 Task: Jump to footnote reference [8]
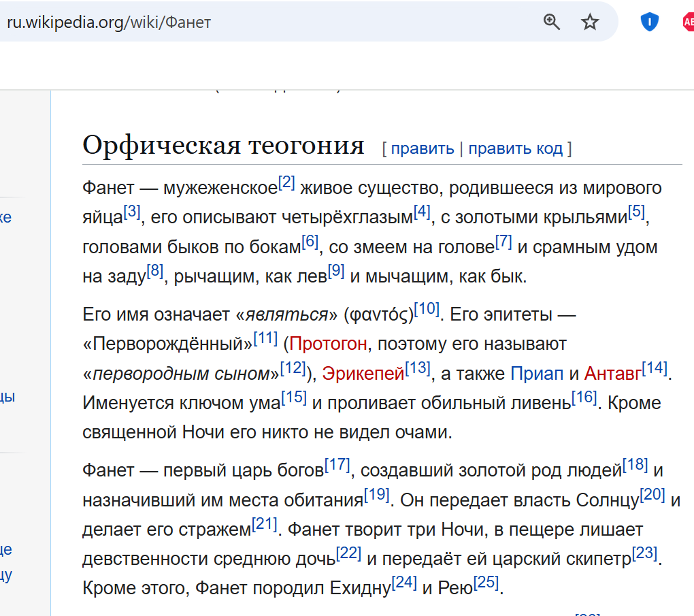click(155, 271)
